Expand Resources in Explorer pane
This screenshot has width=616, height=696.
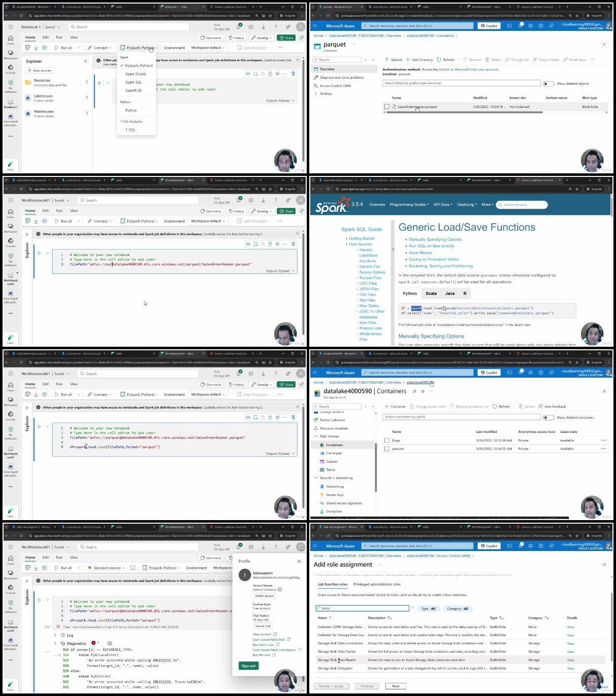(x=87, y=82)
